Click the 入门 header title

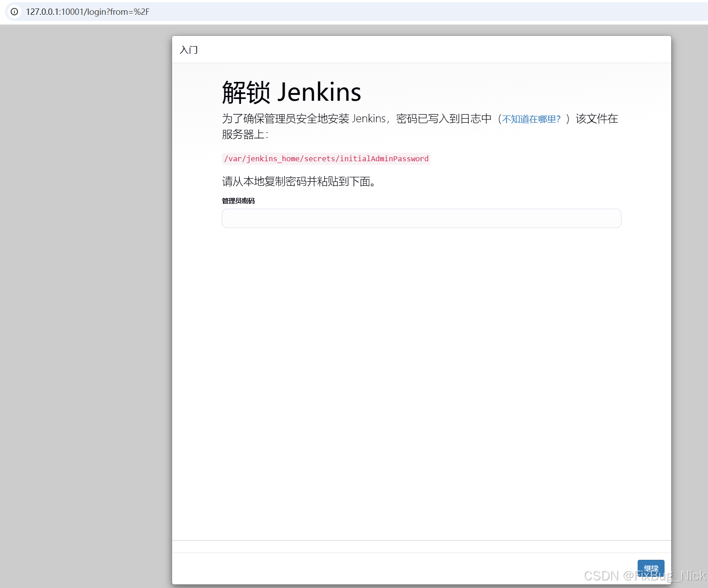point(189,50)
